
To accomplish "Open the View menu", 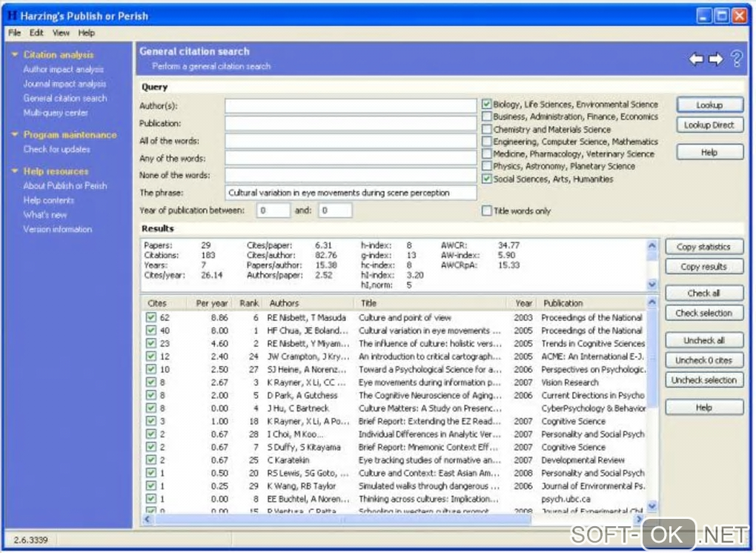I will click(61, 33).
